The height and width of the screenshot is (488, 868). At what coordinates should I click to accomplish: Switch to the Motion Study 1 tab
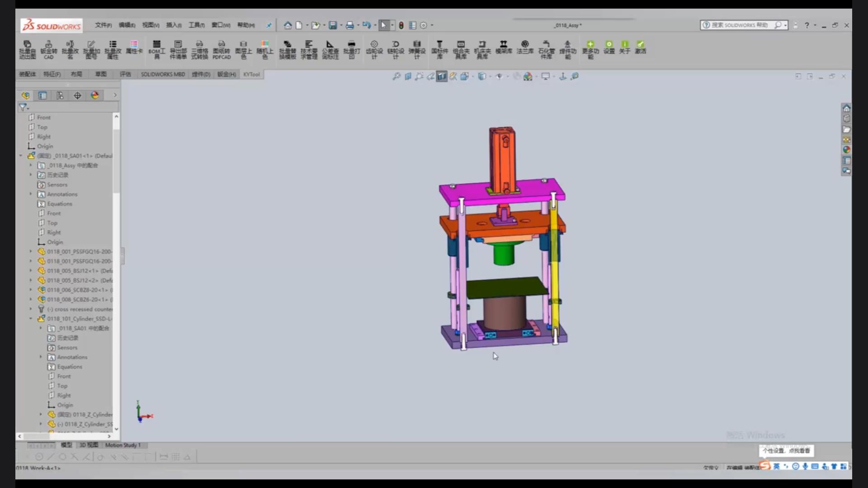123,445
